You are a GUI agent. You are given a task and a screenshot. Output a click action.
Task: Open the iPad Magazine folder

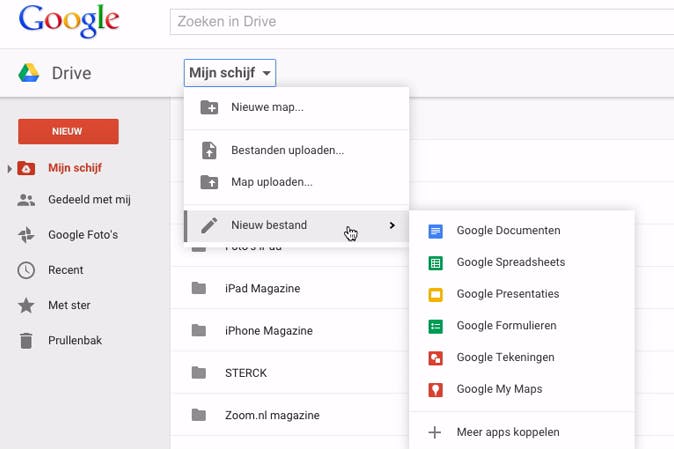coord(262,289)
